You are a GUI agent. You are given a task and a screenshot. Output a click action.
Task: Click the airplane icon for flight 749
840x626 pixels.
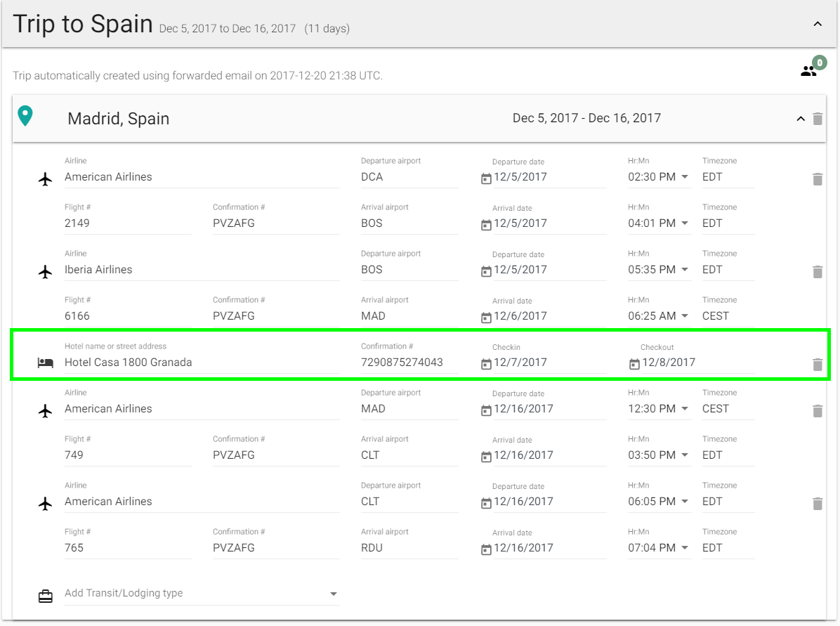46,411
